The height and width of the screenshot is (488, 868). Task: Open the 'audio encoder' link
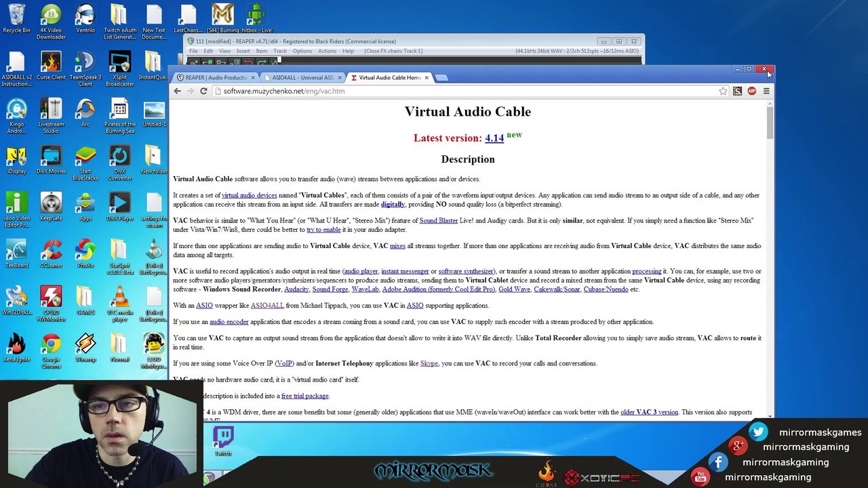tap(229, 322)
